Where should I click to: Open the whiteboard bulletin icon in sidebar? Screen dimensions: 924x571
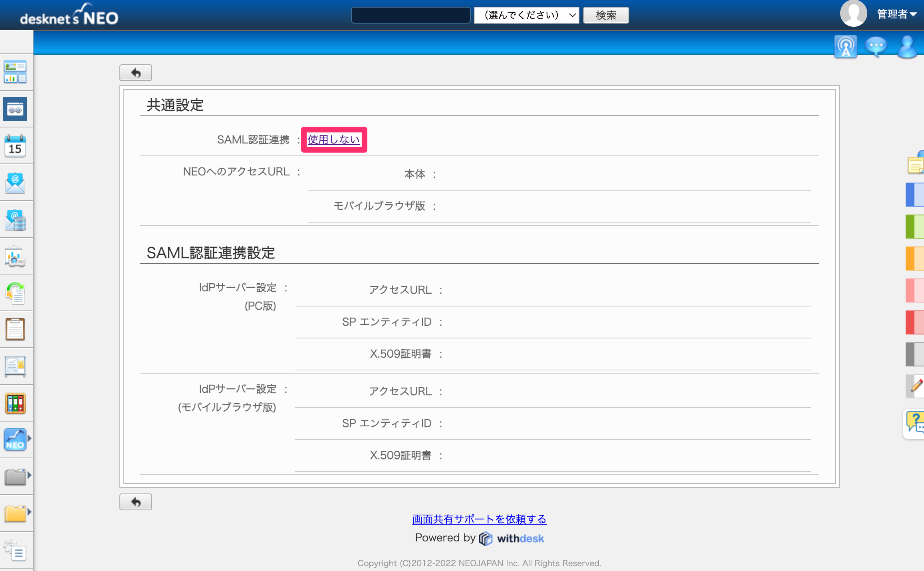(x=15, y=366)
